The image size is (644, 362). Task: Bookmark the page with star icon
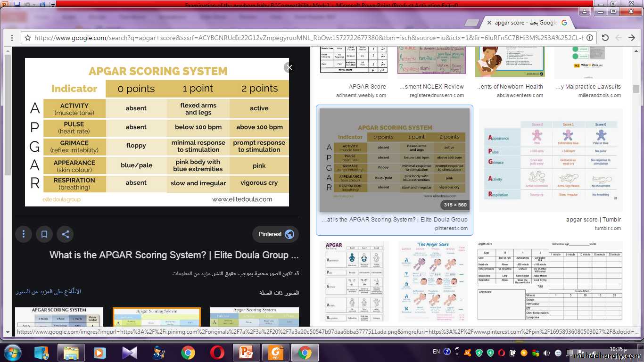[28, 38]
